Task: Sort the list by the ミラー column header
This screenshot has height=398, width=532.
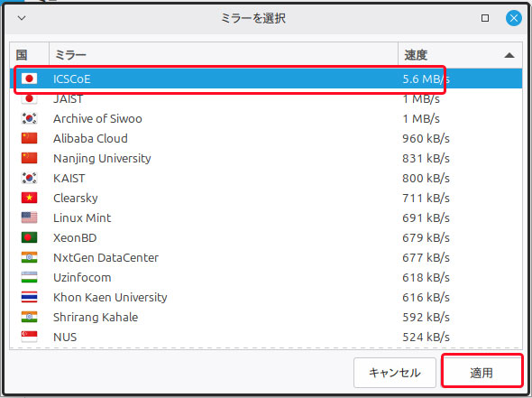Action: pyautogui.click(x=224, y=54)
